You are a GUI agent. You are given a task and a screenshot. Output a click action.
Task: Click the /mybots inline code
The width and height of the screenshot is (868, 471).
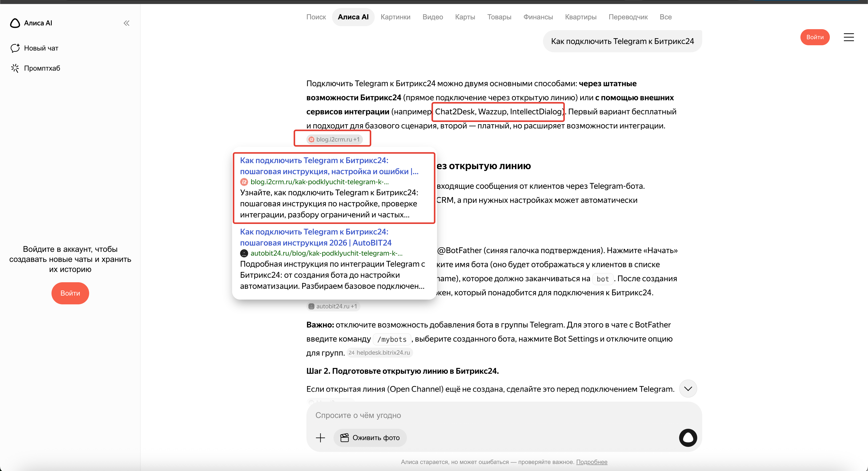pos(392,339)
